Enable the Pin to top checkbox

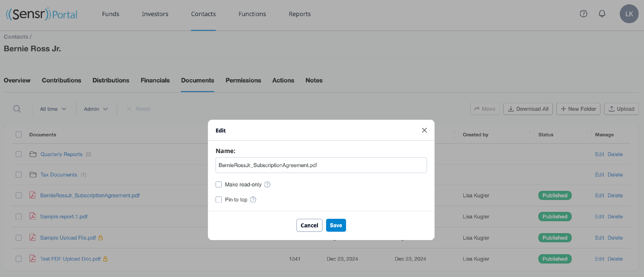coord(219,199)
